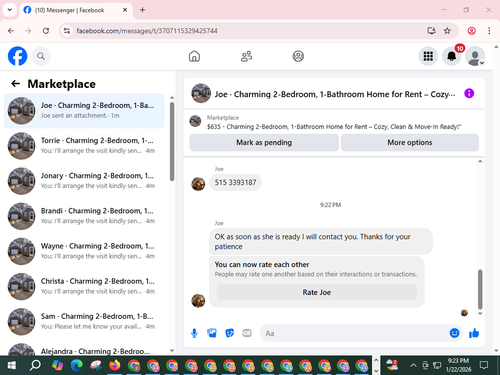The image size is (500, 375).
Task: Click the voice clip microphone icon
Action: 194,333
